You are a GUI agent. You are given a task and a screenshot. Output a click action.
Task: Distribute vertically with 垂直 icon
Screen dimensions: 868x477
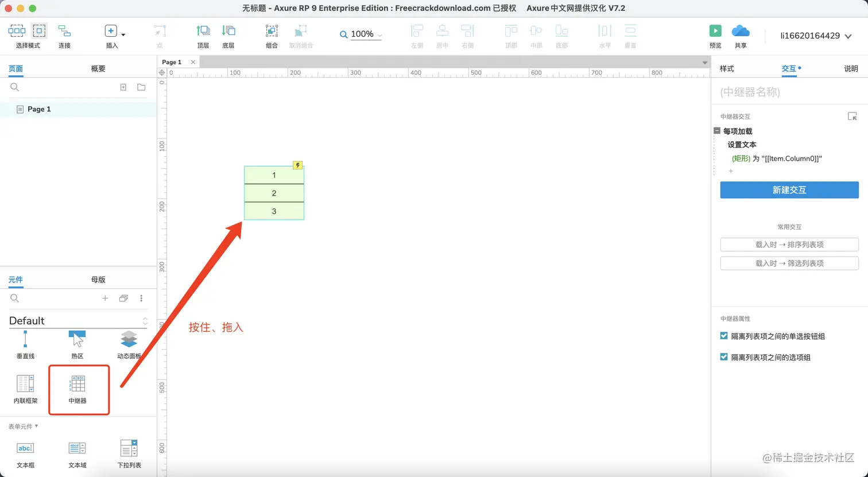click(x=630, y=31)
